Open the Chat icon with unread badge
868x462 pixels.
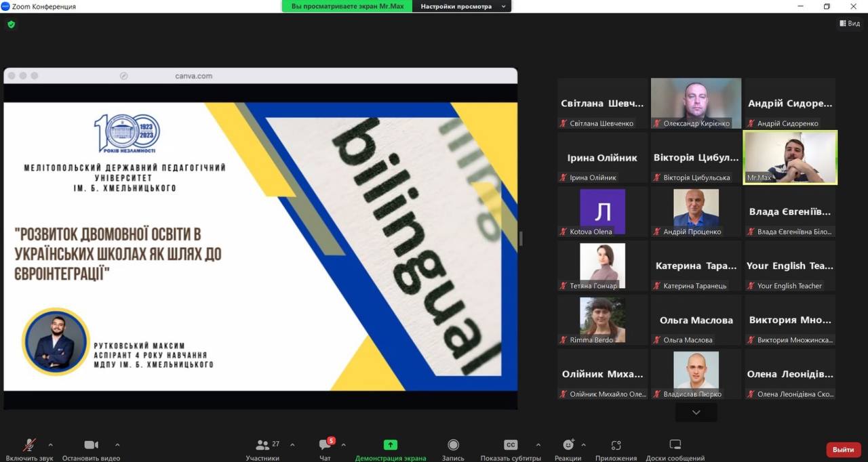[x=325, y=445]
